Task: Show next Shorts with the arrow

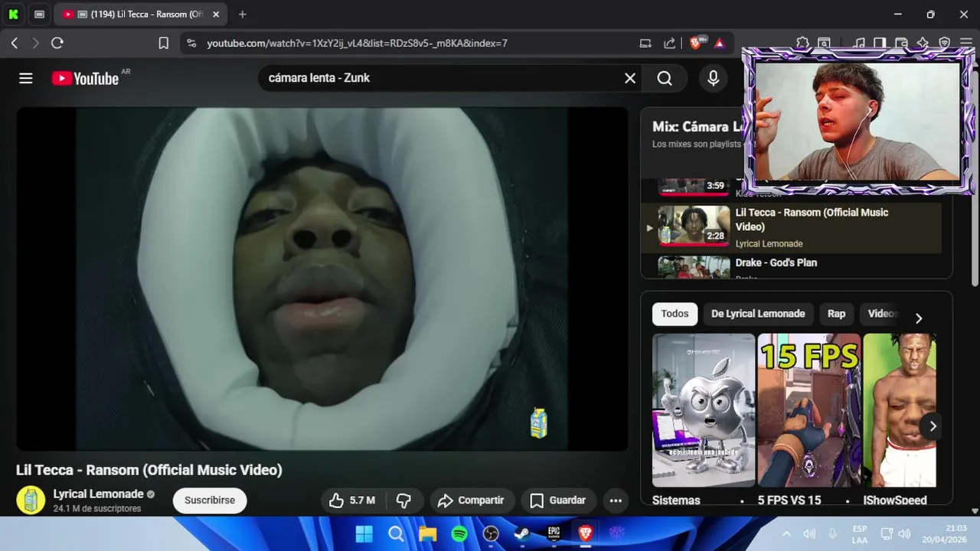Action: point(933,426)
